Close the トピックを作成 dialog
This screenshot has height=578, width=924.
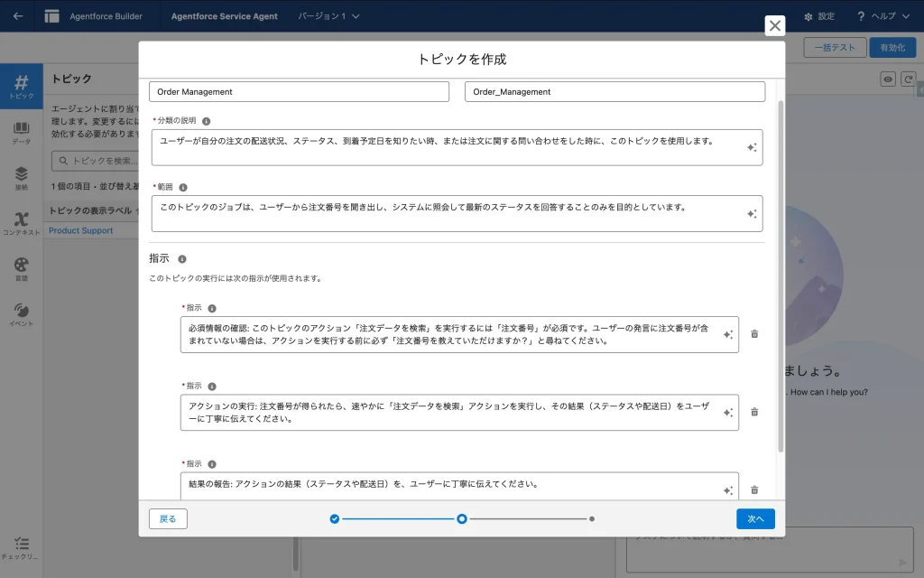774,26
